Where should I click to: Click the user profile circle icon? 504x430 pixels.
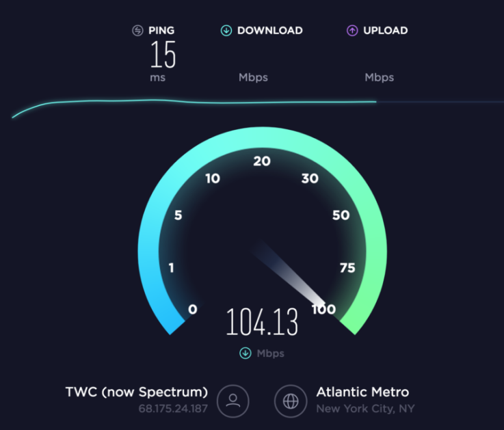[x=233, y=401]
